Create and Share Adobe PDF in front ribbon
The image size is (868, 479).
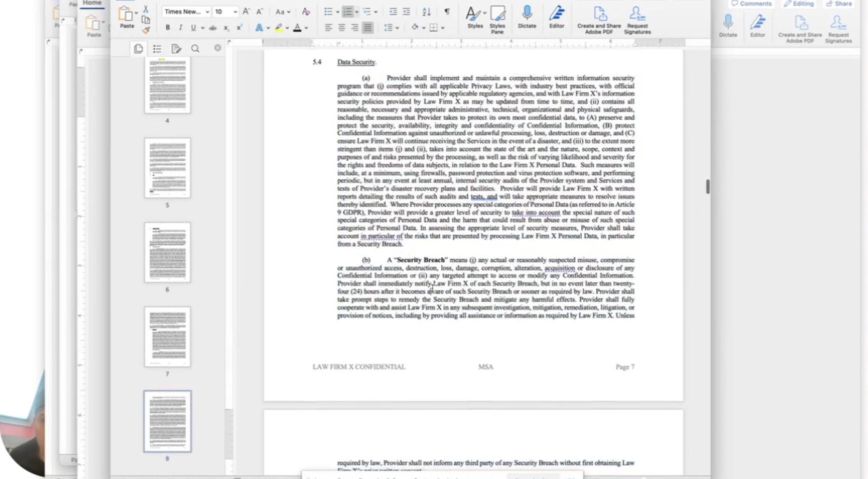click(x=599, y=20)
